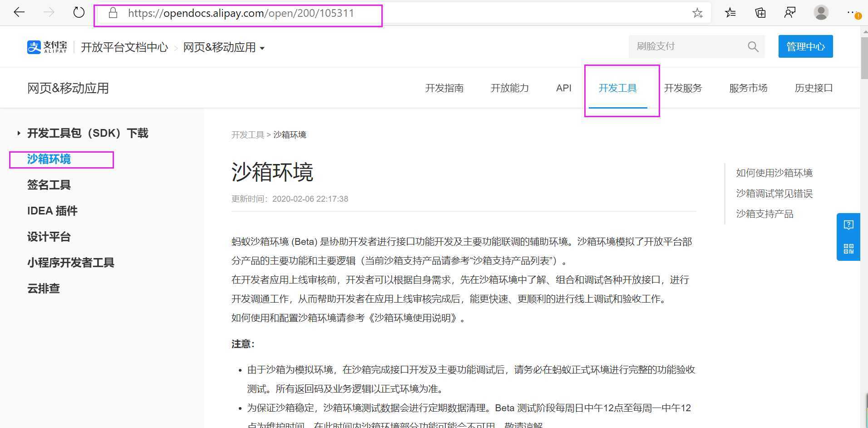Open the 管理中心 button
This screenshot has width=868, height=428.
click(805, 46)
